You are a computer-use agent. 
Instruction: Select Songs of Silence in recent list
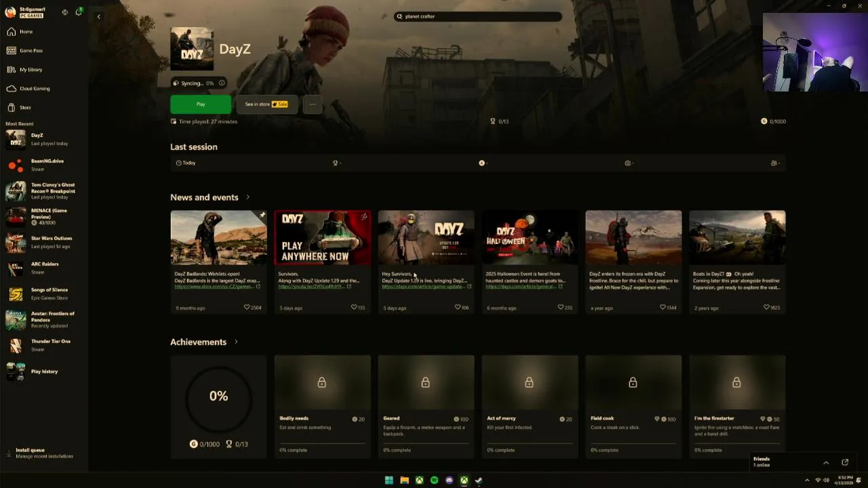click(44, 293)
